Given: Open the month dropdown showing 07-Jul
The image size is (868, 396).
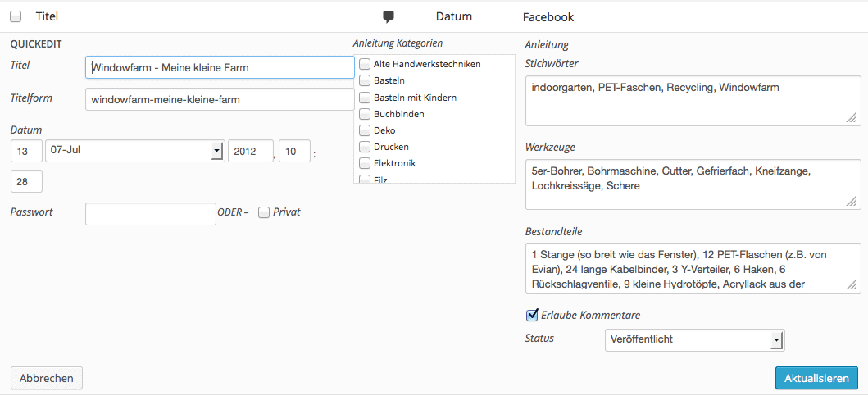Looking at the screenshot, I should pos(135,151).
